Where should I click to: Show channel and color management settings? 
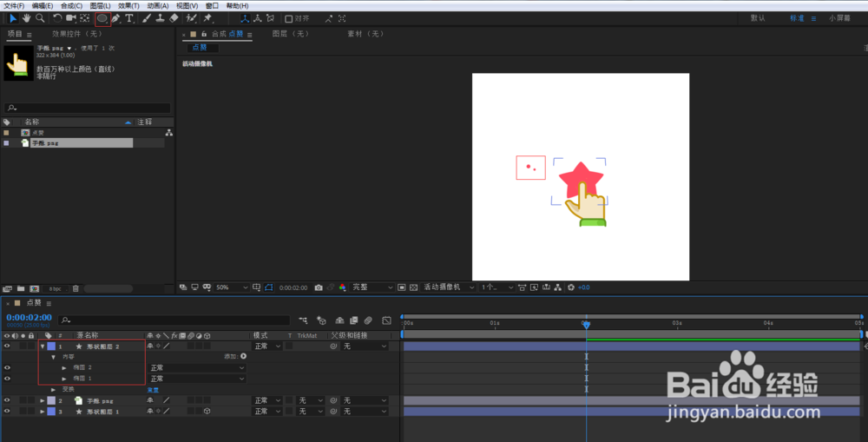[342, 287]
